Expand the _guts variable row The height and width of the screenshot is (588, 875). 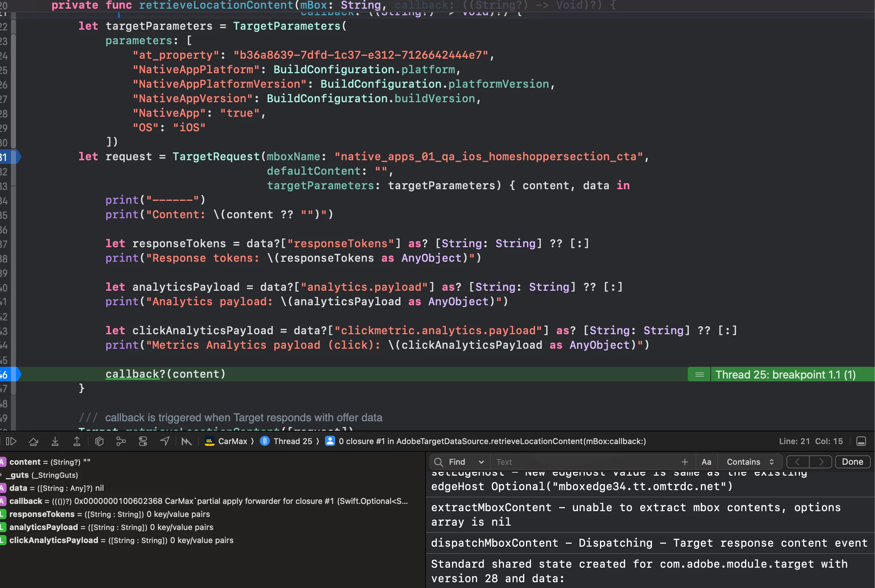1,475
